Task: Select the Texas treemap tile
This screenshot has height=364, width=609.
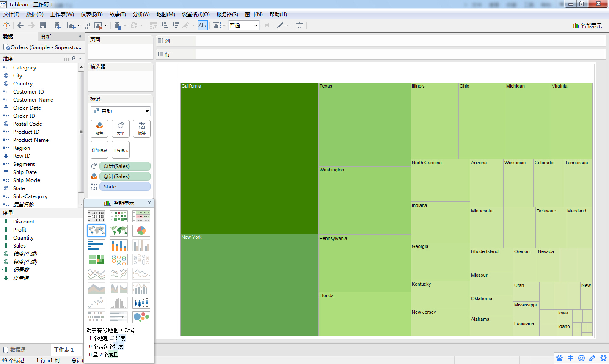Action: point(364,124)
